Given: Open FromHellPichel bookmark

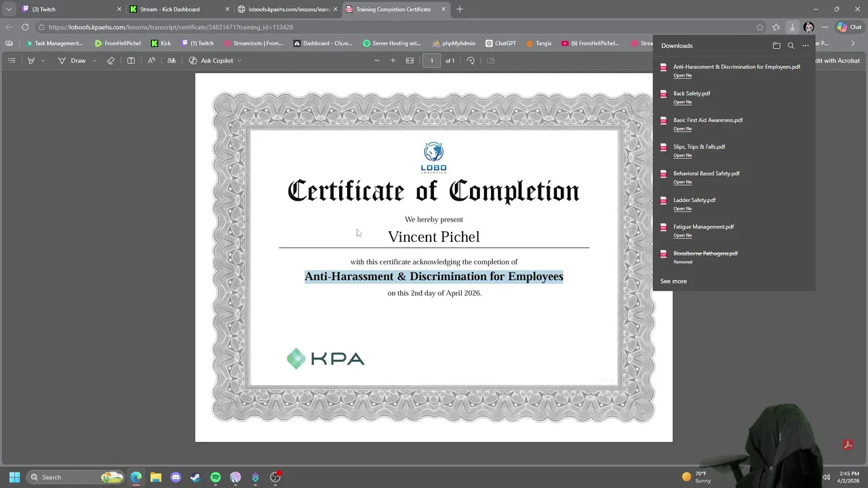Looking at the screenshot, I should coord(117,43).
